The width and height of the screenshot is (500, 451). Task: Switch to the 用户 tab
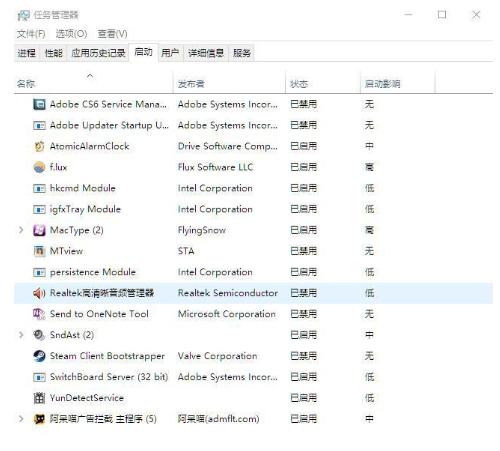(170, 53)
